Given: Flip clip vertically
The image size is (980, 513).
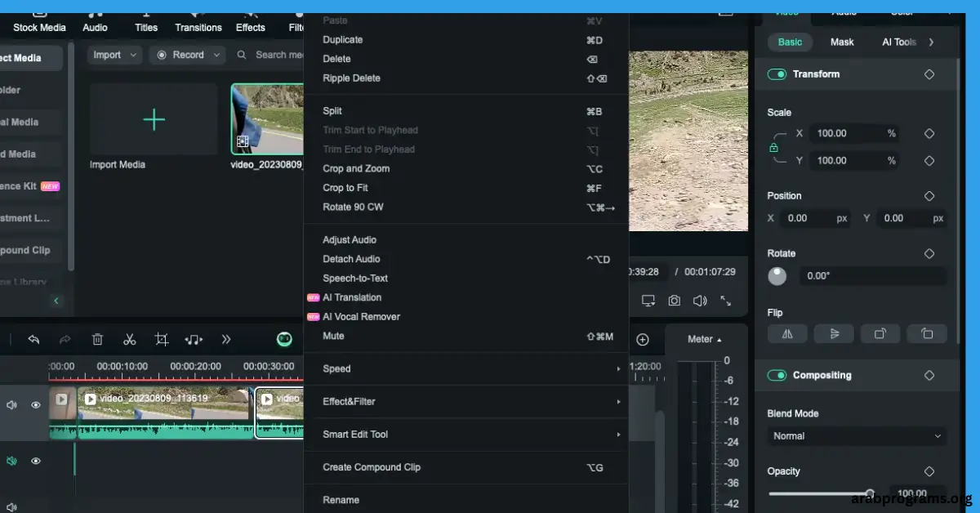Looking at the screenshot, I should coord(834,333).
